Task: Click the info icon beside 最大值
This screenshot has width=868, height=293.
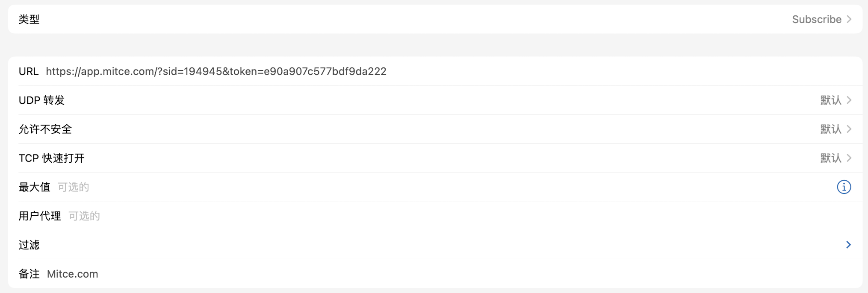Action: 844,187
